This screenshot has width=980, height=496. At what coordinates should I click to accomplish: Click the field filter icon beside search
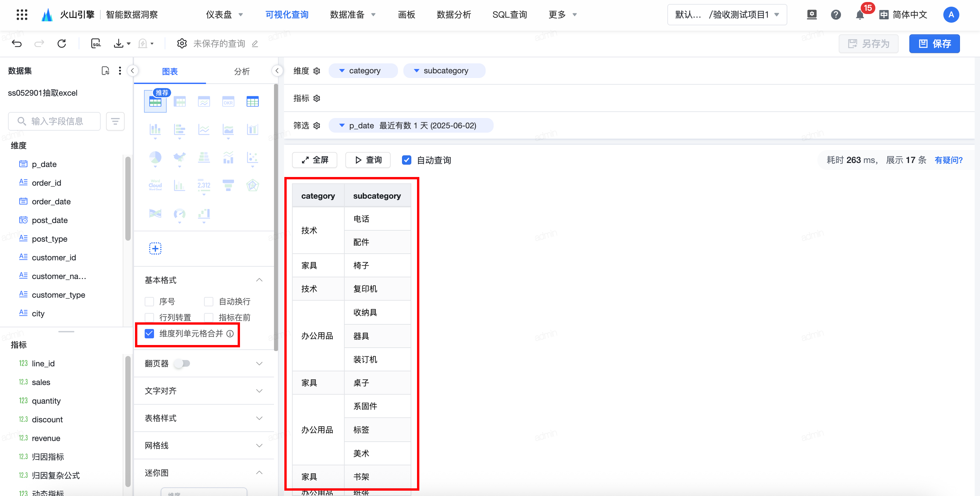(115, 121)
